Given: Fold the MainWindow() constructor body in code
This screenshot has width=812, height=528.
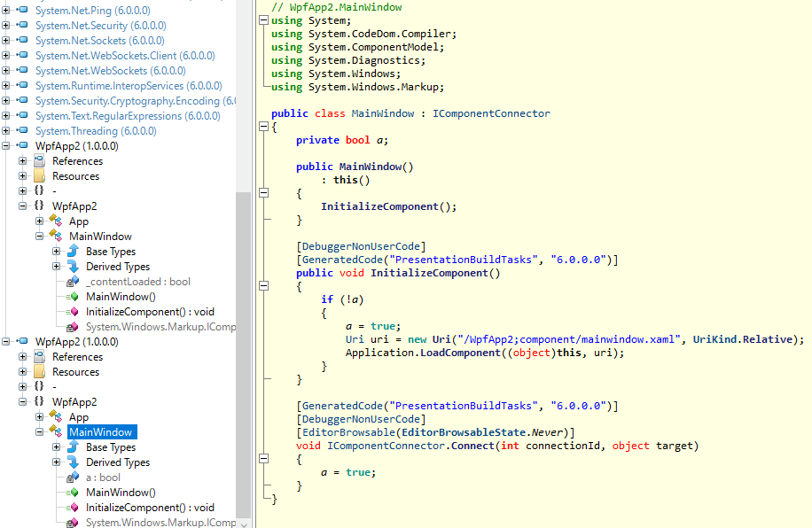Looking at the screenshot, I should click(x=263, y=193).
